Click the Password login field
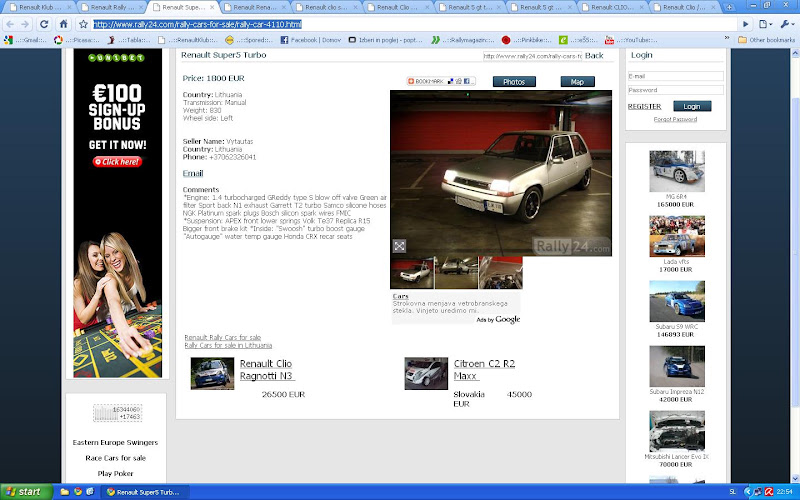This screenshot has height=500, width=800. pyautogui.click(x=676, y=90)
